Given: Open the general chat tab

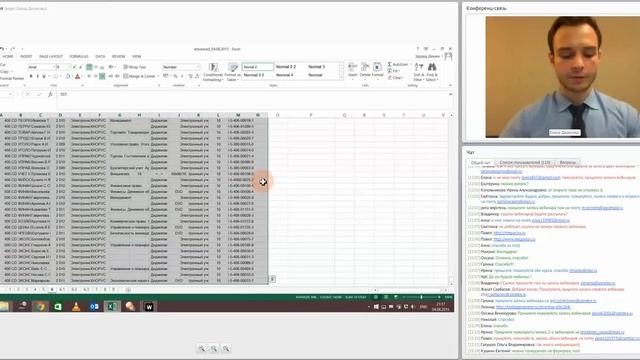Looking at the screenshot, I should coord(480,162).
